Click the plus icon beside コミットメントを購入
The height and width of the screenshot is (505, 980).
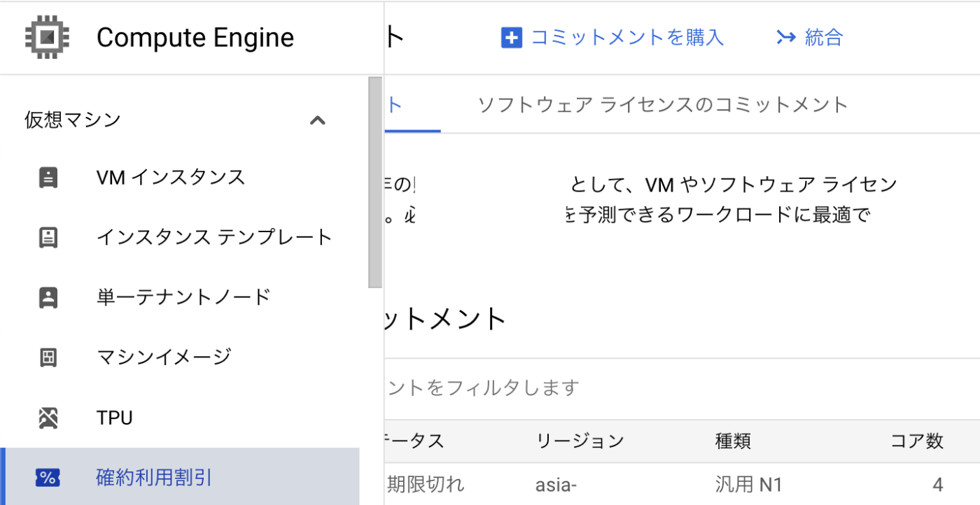point(512,38)
